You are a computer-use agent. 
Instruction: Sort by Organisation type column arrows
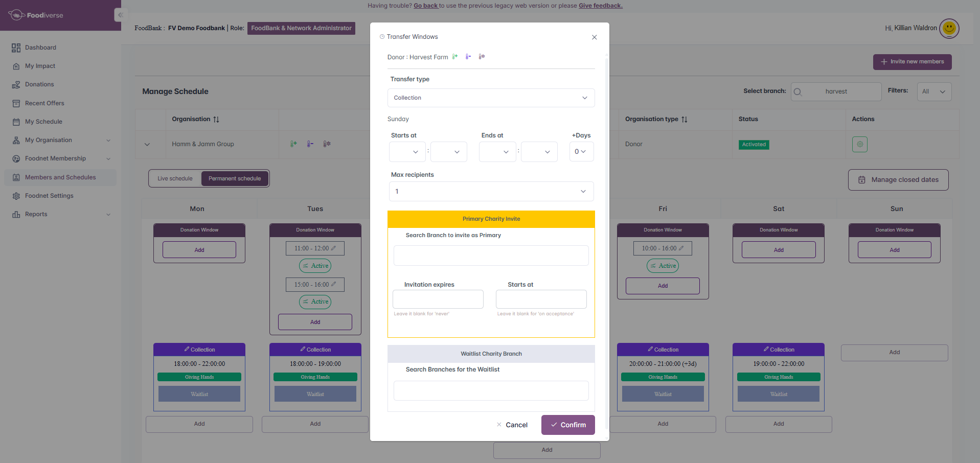pos(685,120)
